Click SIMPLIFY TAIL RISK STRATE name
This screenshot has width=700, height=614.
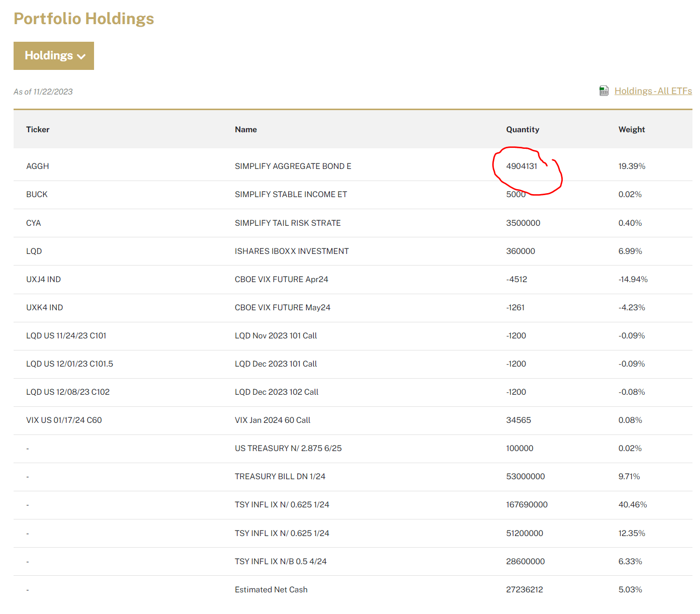coord(288,223)
